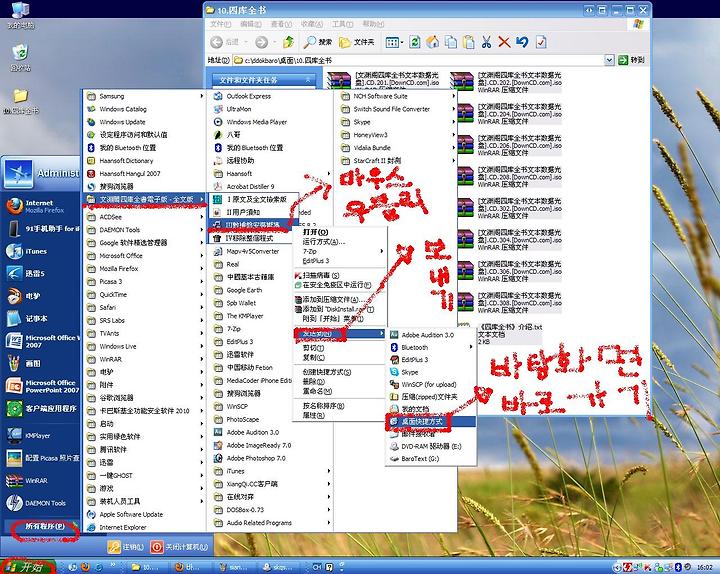Expand the DAEMON Tools program folder

(x=144, y=230)
